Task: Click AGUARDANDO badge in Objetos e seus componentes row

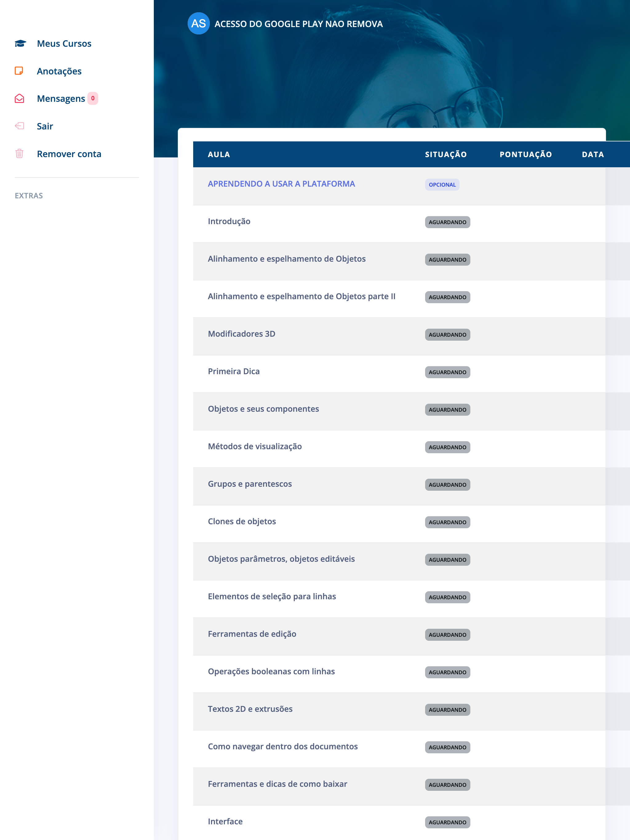Action: (x=447, y=410)
